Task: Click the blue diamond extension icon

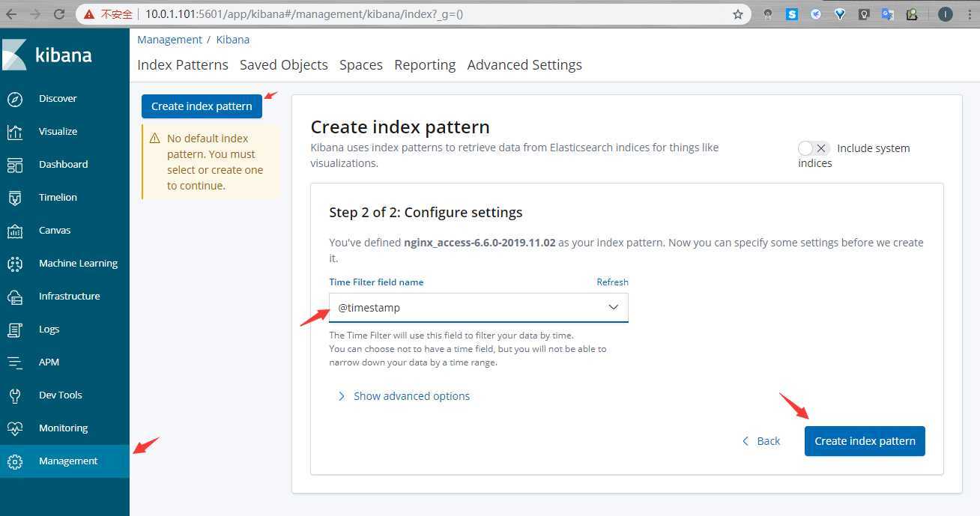Action: (x=840, y=14)
